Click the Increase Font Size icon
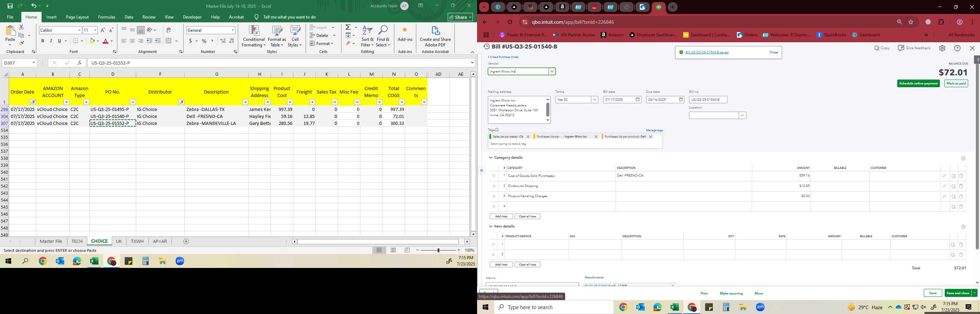This screenshot has width=980, height=314. [103, 30]
